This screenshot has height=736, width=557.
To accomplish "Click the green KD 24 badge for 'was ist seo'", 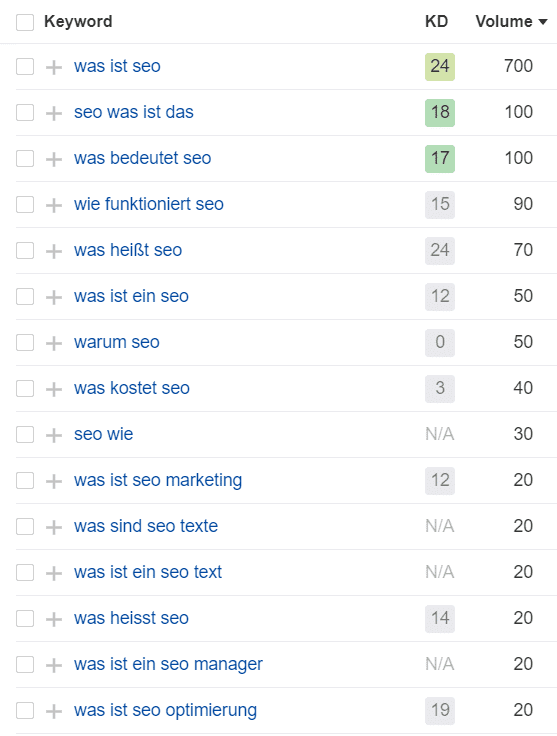I will click(x=440, y=67).
